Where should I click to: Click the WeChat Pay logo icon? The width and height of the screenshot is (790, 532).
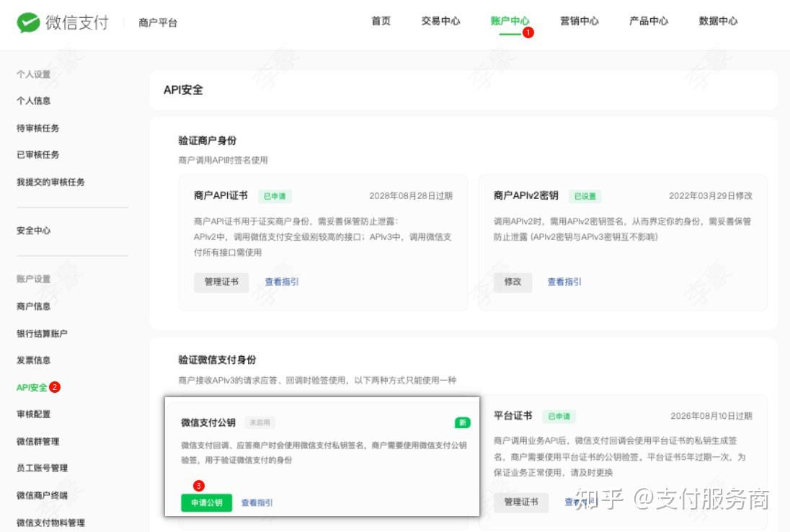pos(28,22)
